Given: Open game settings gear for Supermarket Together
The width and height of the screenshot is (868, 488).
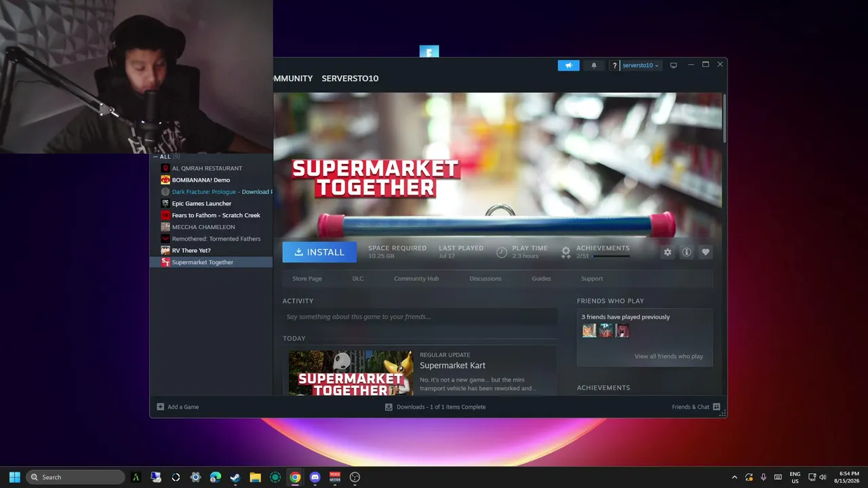Looking at the screenshot, I should pyautogui.click(x=668, y=252).
